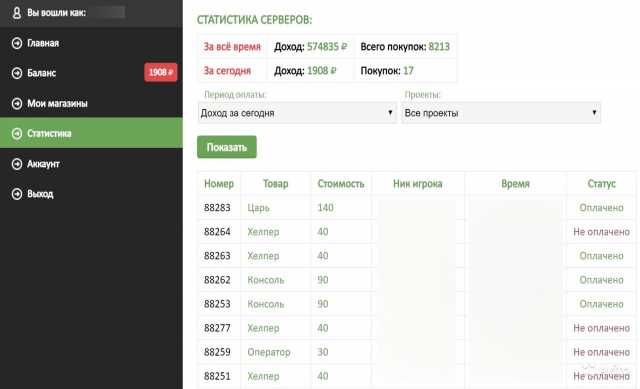Click the arrow icon beside Аккаунт
640x389 pixels.
(17, 164)
